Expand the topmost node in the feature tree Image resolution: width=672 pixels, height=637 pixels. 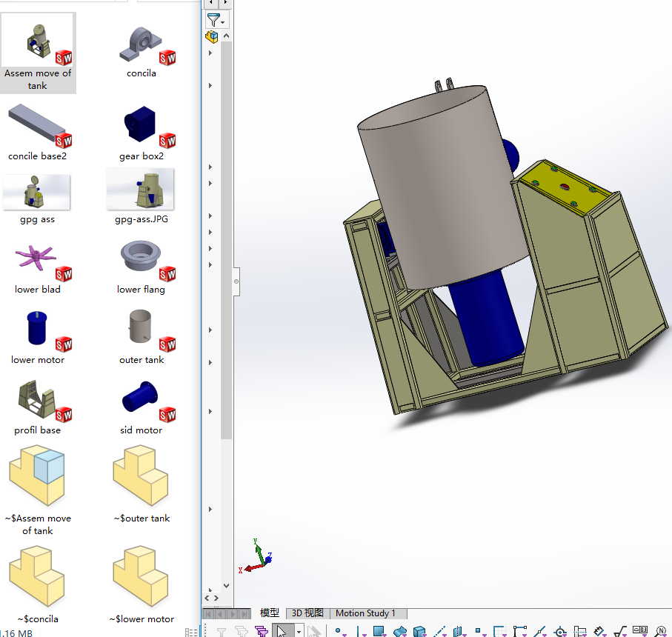click(x=210, y=53)
